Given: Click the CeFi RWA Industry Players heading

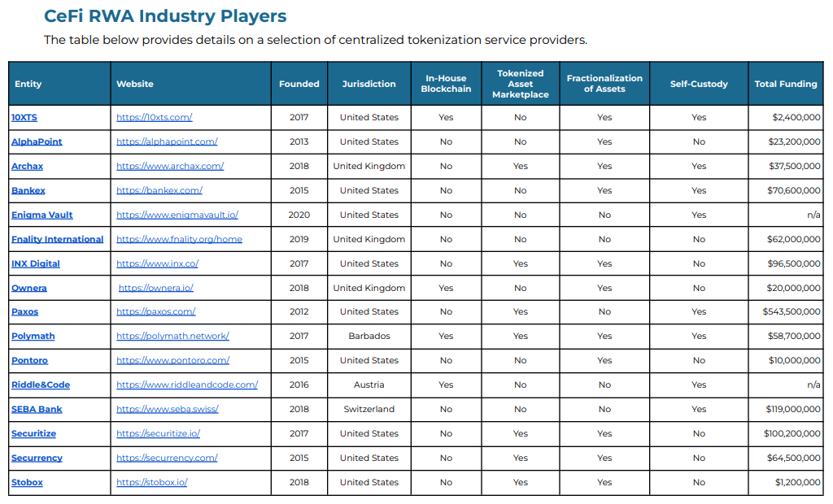Looking at the screenshot, I should pos(165,16).
